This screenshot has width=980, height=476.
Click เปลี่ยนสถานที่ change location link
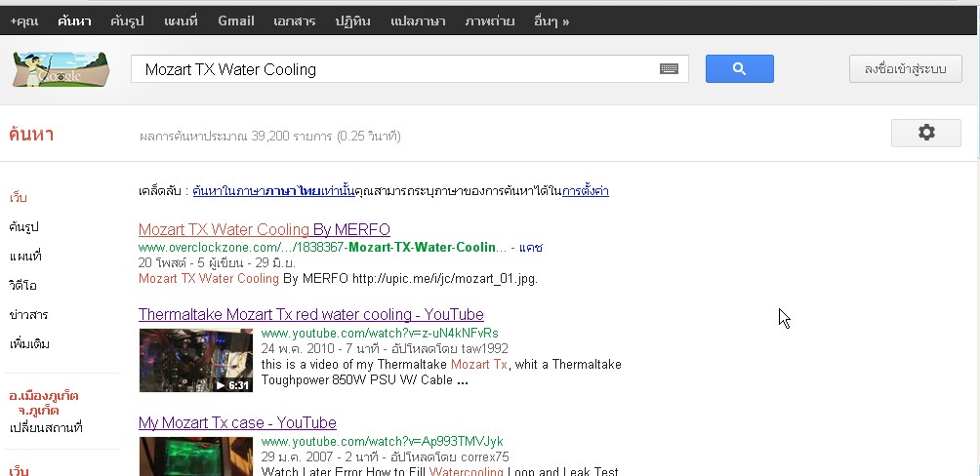[46, 428]
